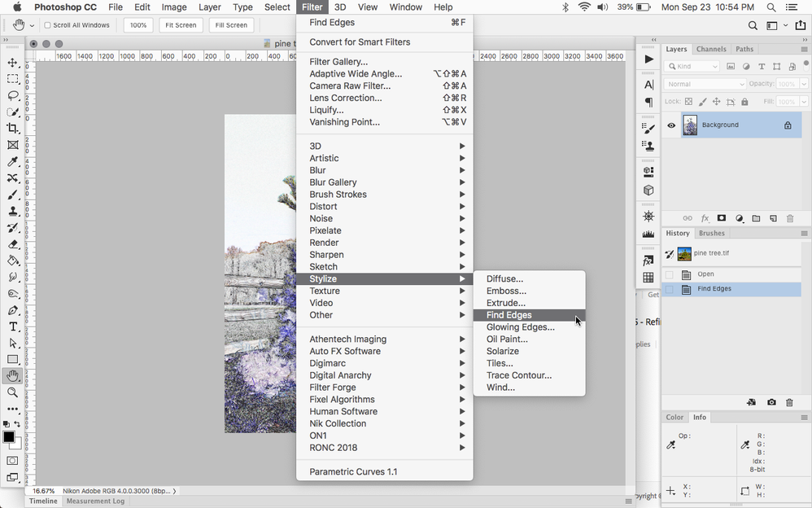The image size is (812, 508).
Task: Hide the Background layer visibility eye
Action: [x=671, y=125]
